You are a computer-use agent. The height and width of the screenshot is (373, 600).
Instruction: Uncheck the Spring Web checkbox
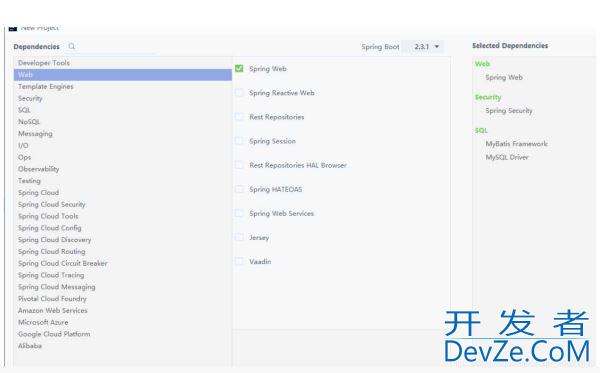(239, 68)
